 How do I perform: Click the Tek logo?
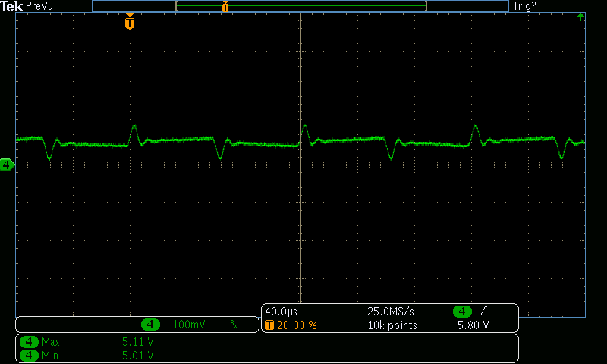[12, 6]
